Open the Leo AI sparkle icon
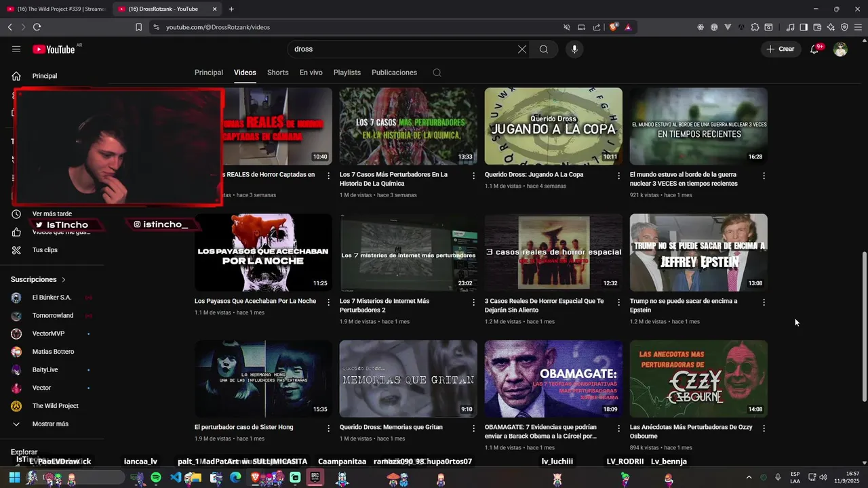Image resolution: width=868 pixels, height=488 pixels. (x=831, y=27)
